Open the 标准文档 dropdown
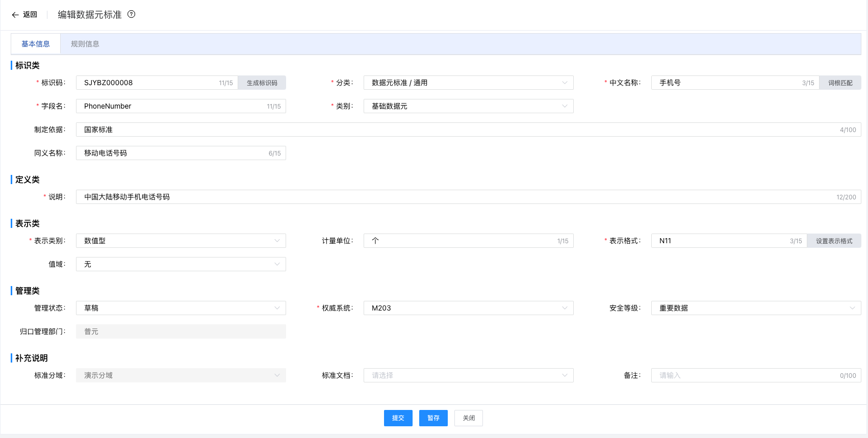Image resolution: width=868 pixels, height=438 pixels. [468, 375]
